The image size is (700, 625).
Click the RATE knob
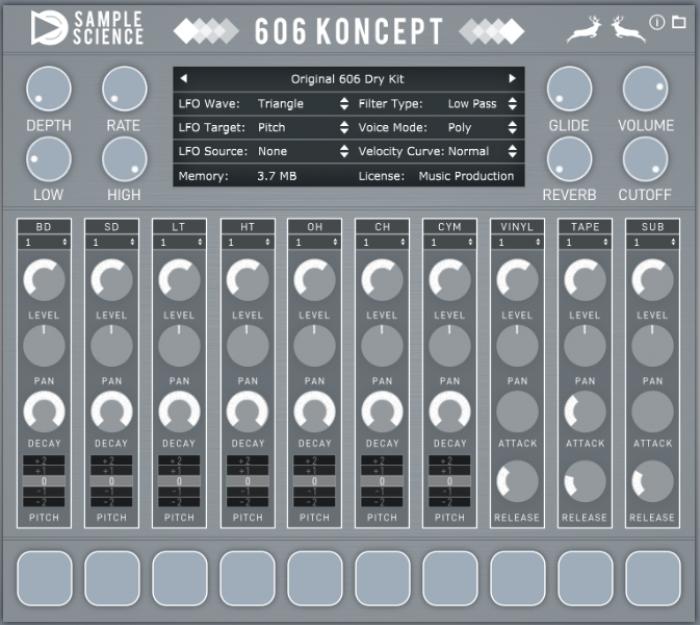(x=125, y=89)
